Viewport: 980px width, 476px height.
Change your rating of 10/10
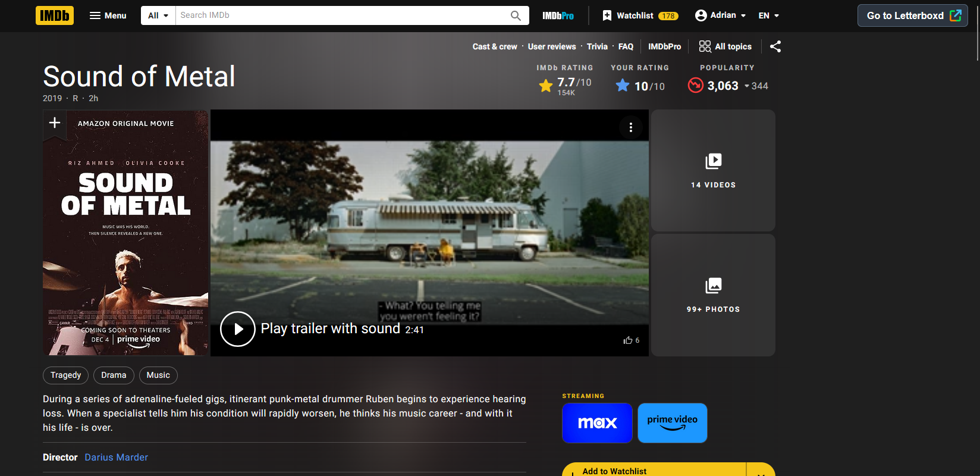click(640, 86)
